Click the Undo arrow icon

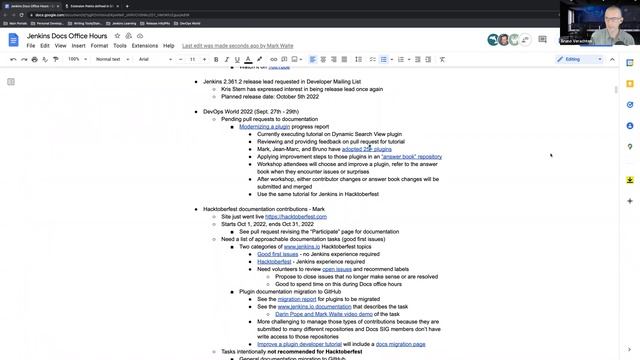pos(13,60)
